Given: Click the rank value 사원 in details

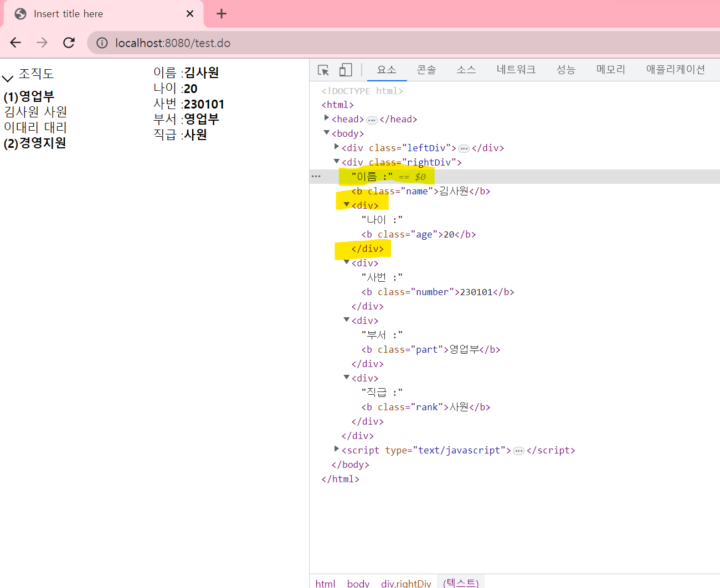Looking at the screenshot, I should (196, 135).
